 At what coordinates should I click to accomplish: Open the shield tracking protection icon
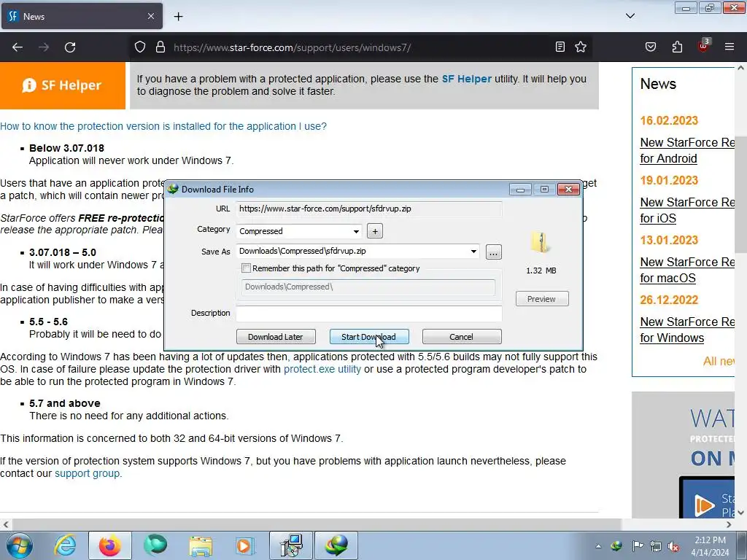(139, 47)
